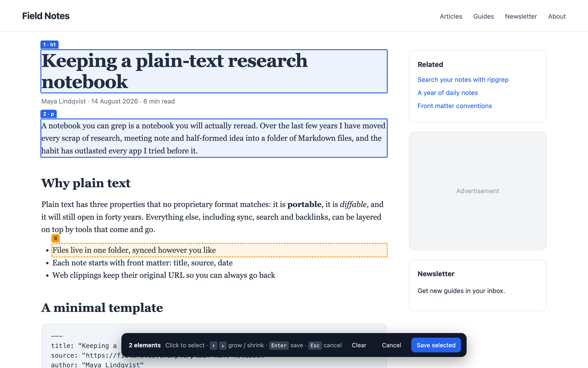The width and height of the screenshot is (588, 368).
Task: Click the author line in the code block
Action: [97, 365]
